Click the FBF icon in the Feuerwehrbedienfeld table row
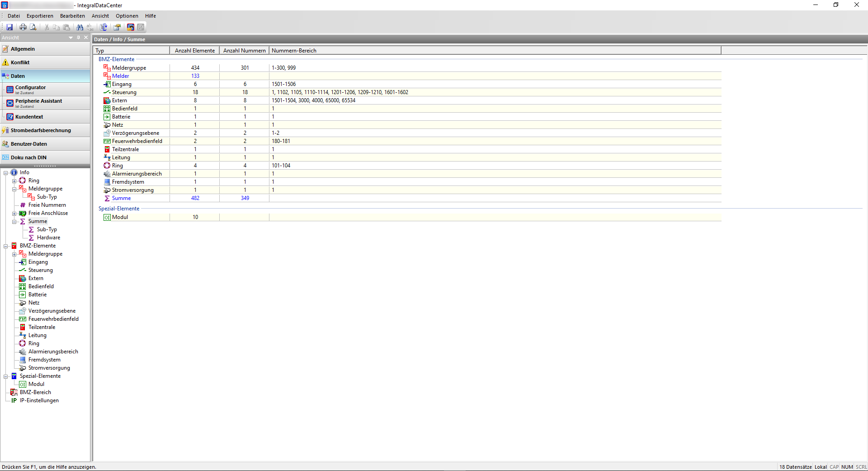 pos(107,141)
